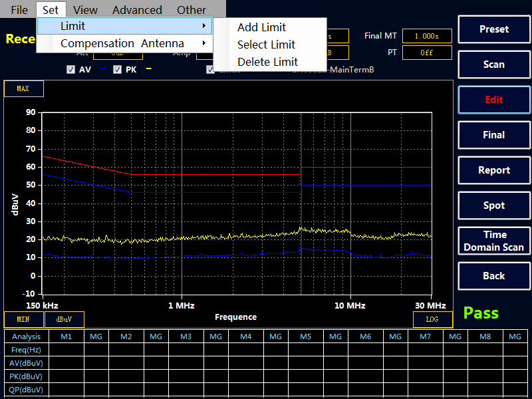532x399 pixels.
Task: Click the Final MT 1.000s field
Action: tap(426, 36)
